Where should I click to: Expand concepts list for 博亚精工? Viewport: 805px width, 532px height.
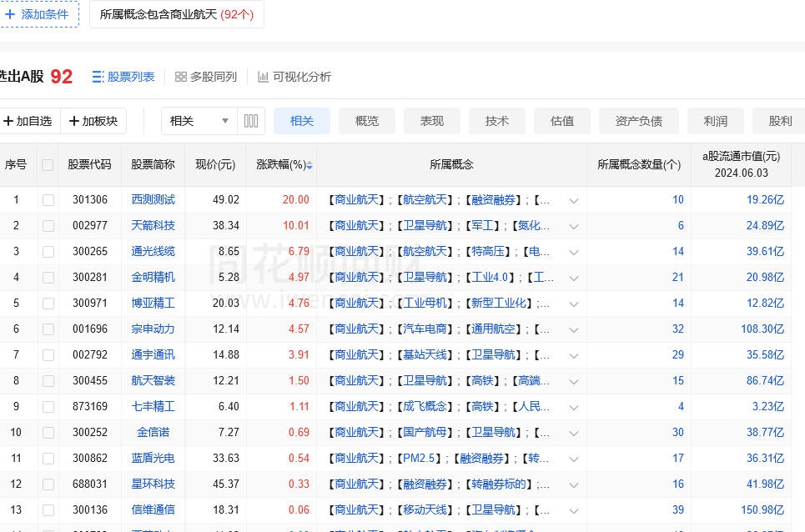(x=574, y=304)
